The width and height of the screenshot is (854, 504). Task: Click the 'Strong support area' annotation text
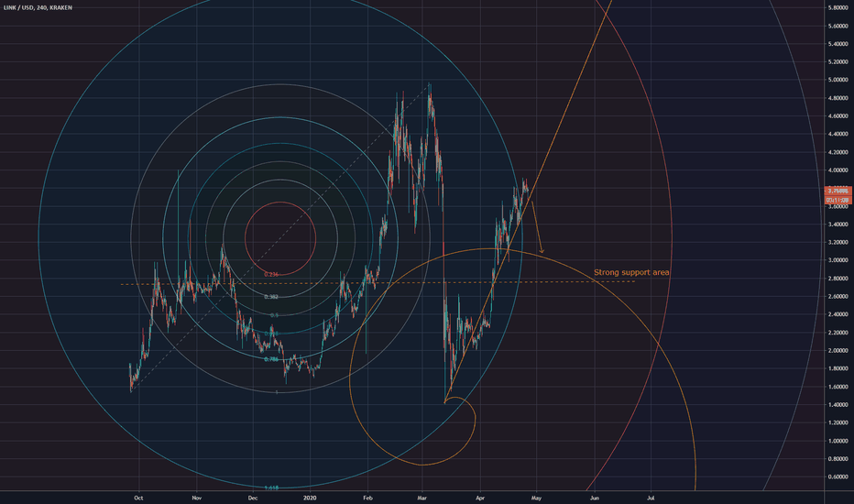click(631, 272)
